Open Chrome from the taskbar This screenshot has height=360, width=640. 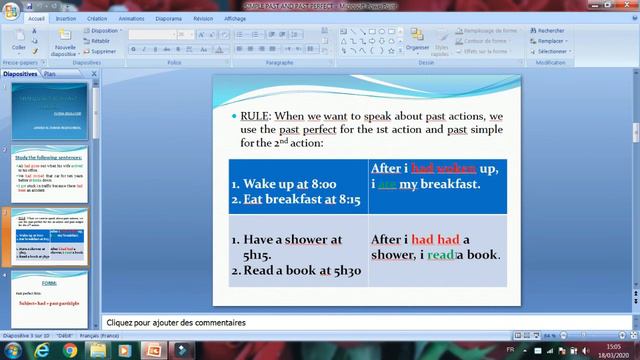tap(70, 351)
